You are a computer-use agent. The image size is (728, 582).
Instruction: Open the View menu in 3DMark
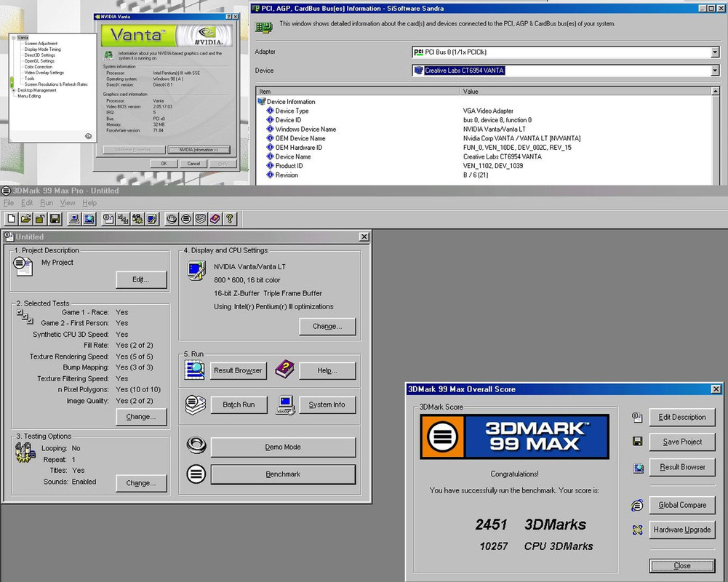tap(68, 203)
